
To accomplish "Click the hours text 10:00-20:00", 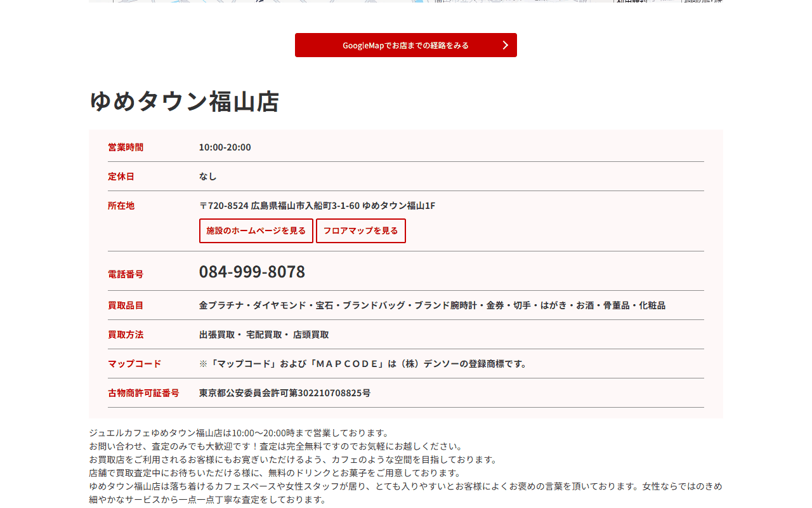I will [225, 147].
